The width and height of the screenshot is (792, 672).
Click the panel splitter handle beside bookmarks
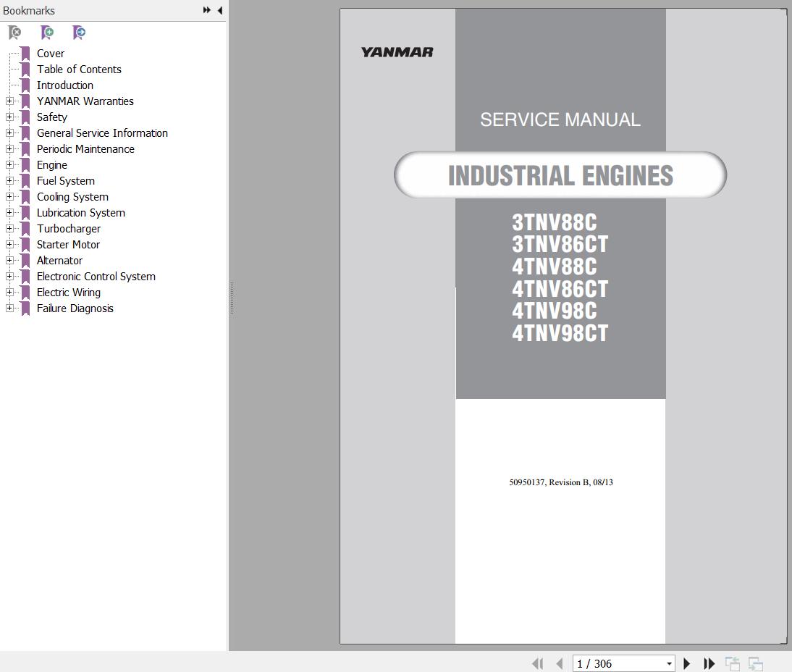[x=231, y=298]
